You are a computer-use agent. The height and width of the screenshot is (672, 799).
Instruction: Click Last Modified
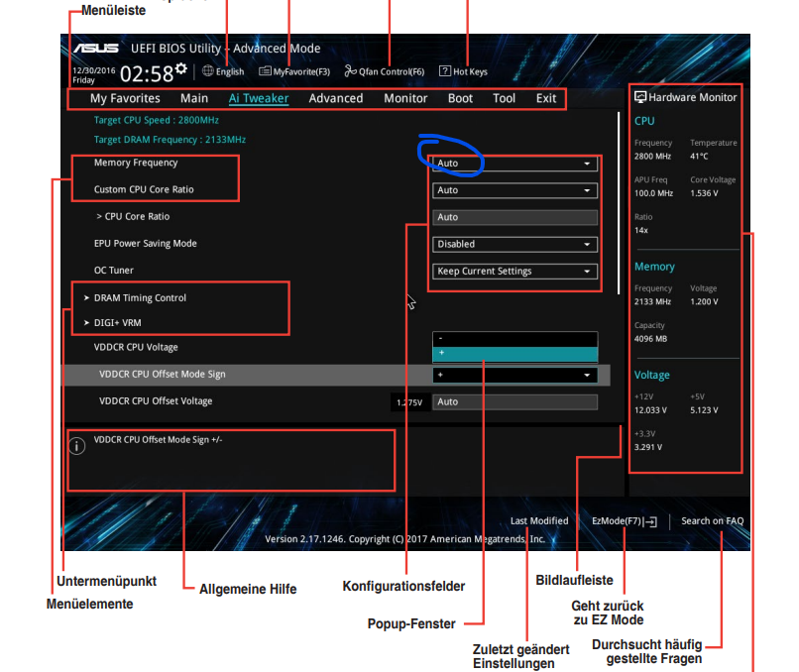[539, 521]
